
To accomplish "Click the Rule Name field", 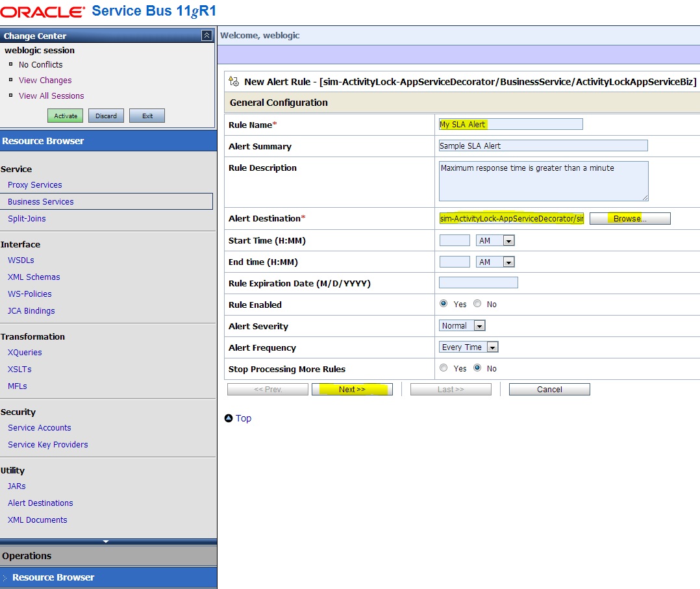I will pyautogui.click(x=510, y=124).
